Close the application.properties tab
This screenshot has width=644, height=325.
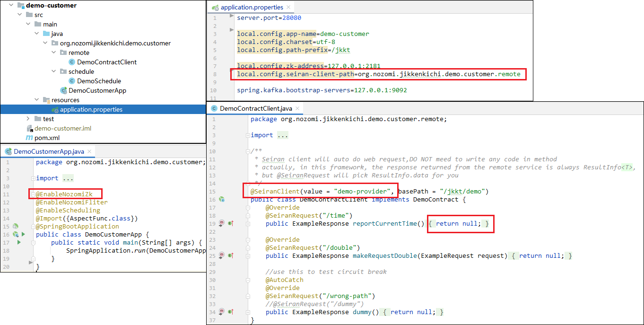point(289,8)
